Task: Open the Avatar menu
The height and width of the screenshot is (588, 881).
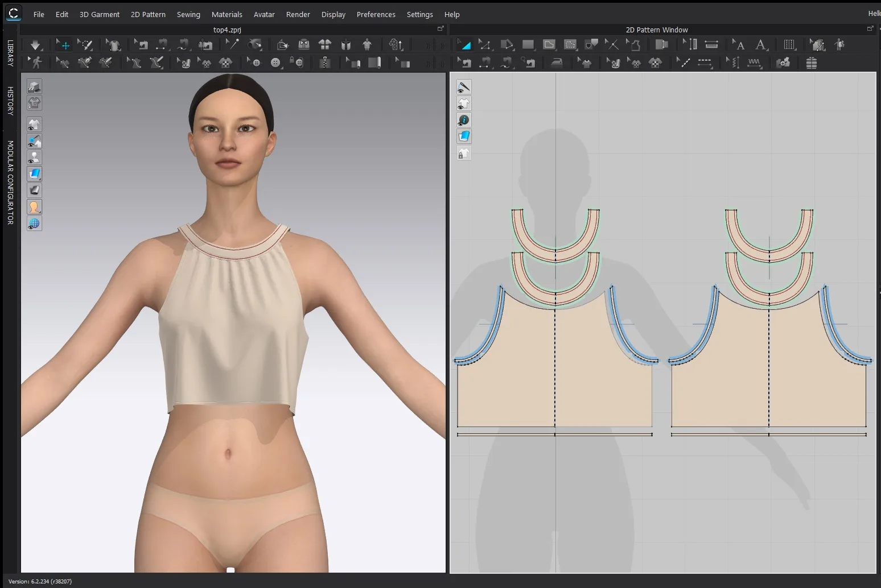Action: point(264,14)
